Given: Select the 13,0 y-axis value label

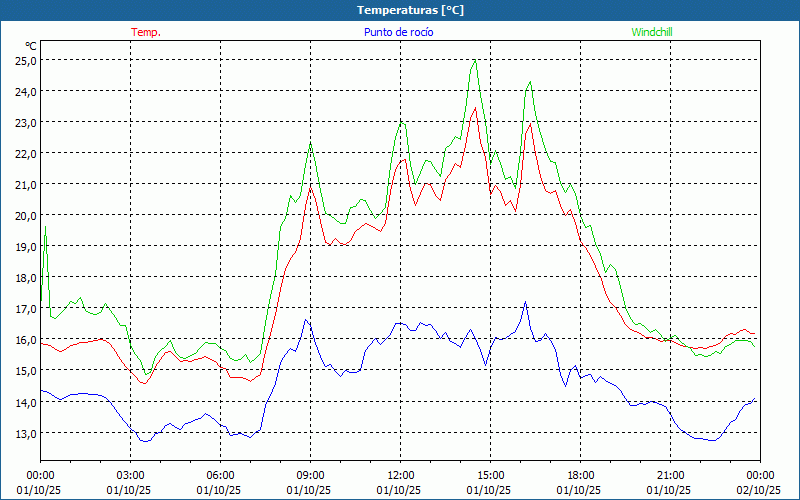Looking at the screenshot, I should pos(25,433).
